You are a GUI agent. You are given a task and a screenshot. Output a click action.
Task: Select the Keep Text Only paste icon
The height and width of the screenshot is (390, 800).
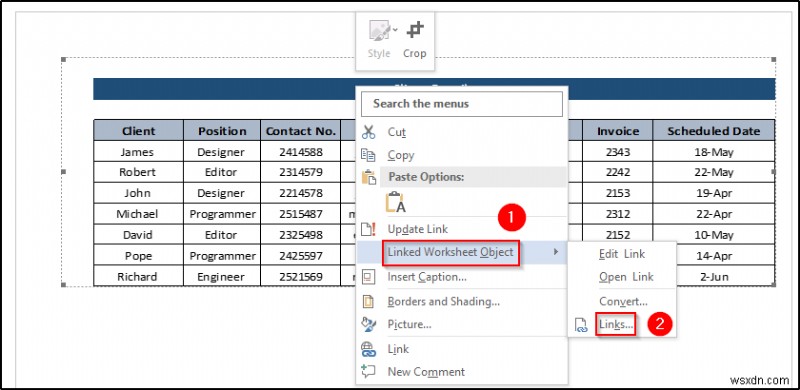click(395, 203)
